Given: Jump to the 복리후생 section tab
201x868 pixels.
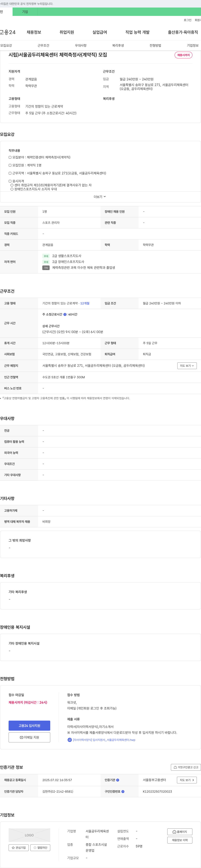Looking at the screenshot, I should [118, 45].
